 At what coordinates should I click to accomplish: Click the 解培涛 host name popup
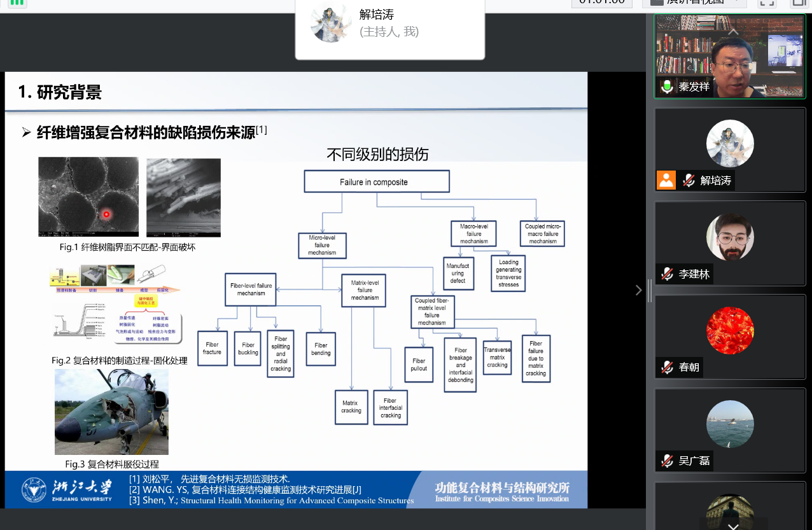[x=389, y=24]
